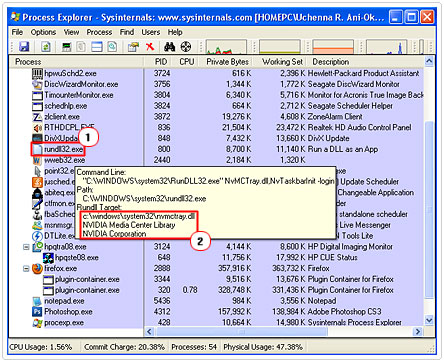Image resolution: width=444 pixels, height=362 pixels.
Task: Select the DiscWizardMonitor.exe icon
Action: [x=37, y=84]
